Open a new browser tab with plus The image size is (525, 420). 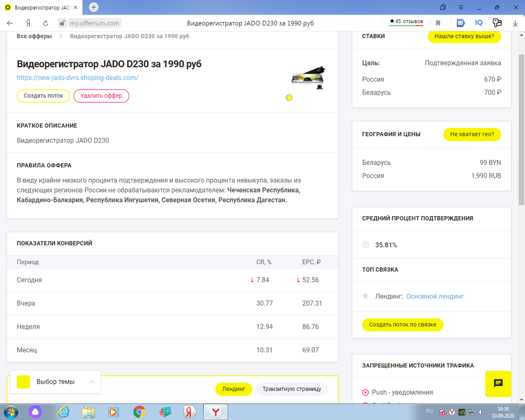[94, 7]
